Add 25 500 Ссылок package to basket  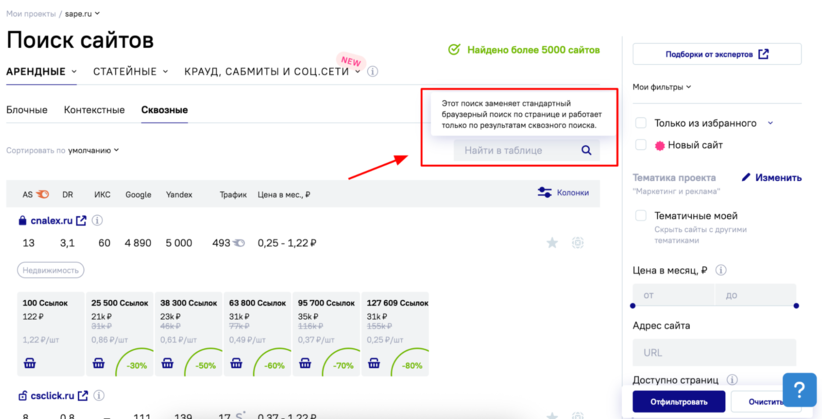tap(99, 363)
